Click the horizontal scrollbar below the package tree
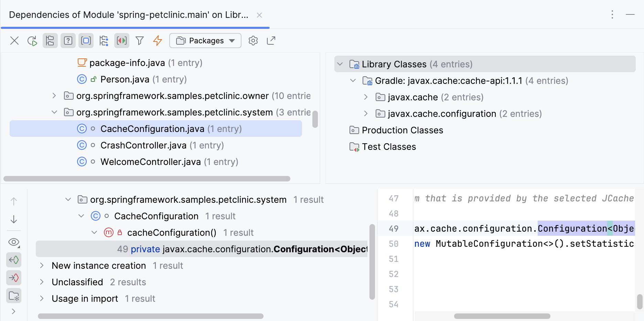This screenshot has height=321, width=644. 147,178
